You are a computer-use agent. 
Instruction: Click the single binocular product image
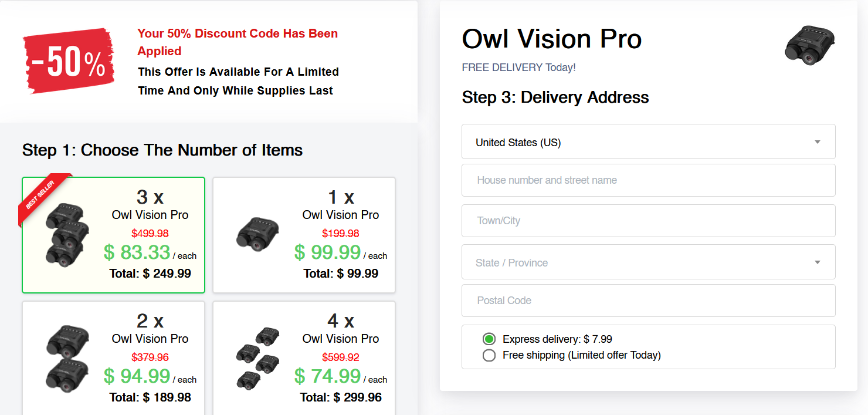[258, 234]
